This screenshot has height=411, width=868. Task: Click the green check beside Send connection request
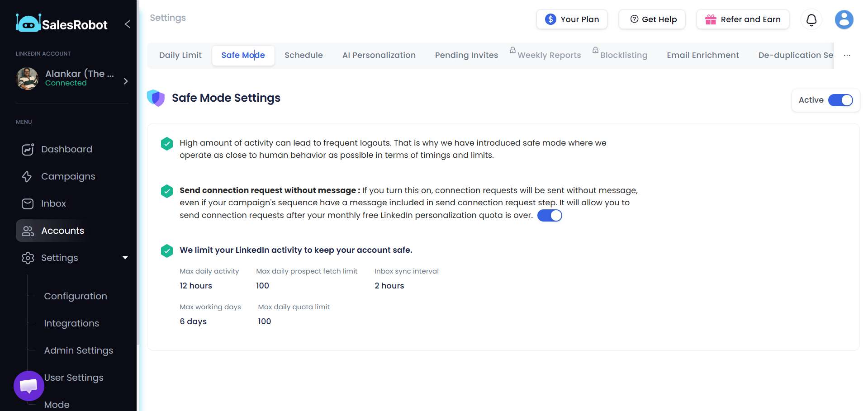pyautogui.click(x=167, y=191)
